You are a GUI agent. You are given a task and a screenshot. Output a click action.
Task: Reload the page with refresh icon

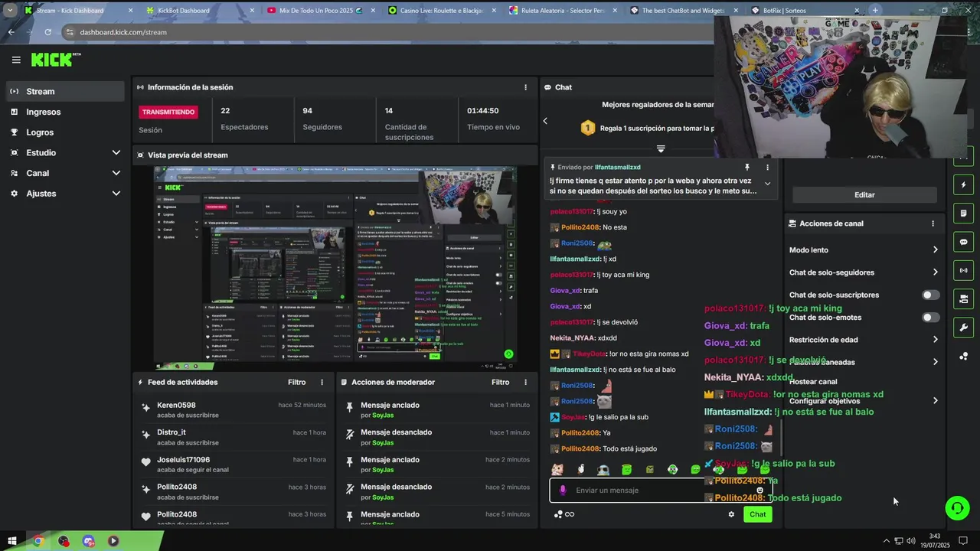coord(47,32)
